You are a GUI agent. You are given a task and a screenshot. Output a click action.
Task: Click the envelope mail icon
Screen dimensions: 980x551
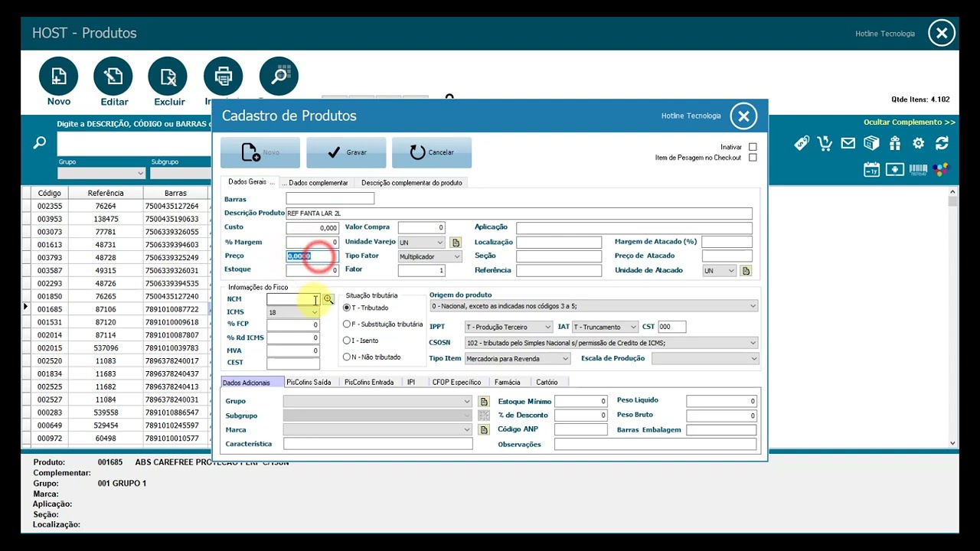(848, 143)
